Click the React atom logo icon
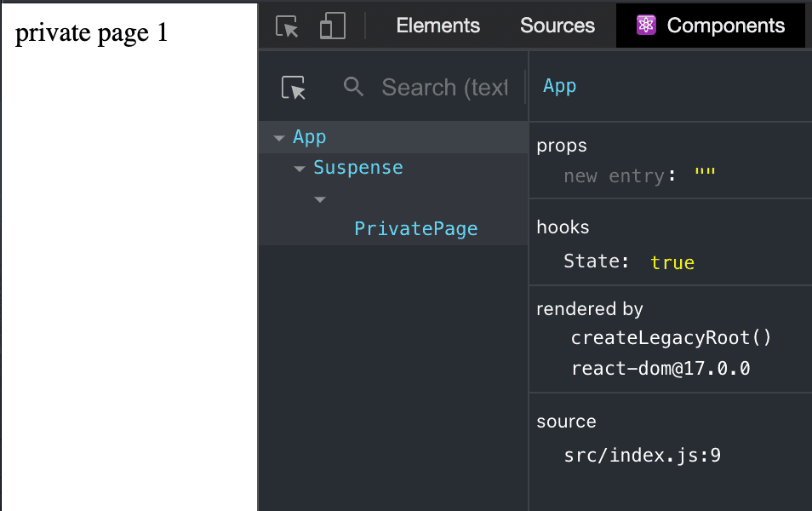 (646, 25)
